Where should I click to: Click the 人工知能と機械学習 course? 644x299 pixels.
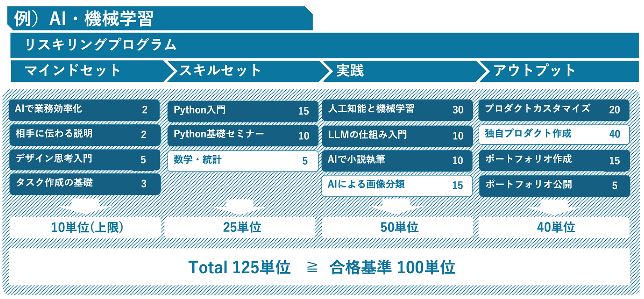point(397,110)
